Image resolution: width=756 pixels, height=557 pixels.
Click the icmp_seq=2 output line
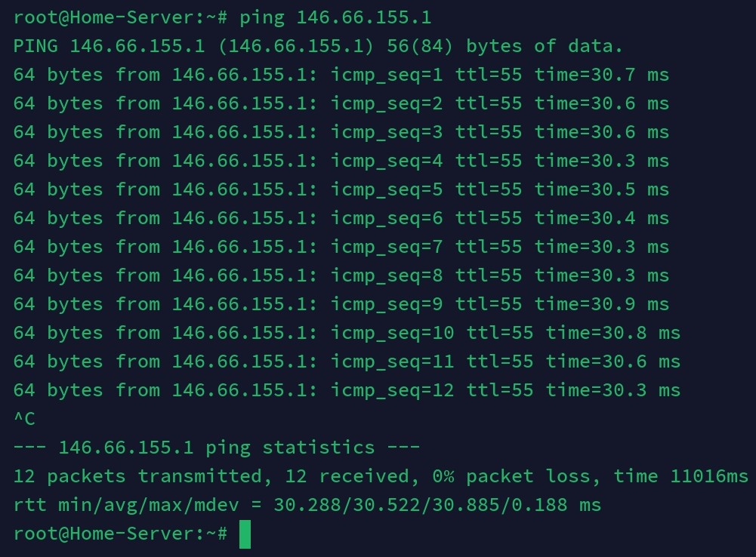[x=341, y=103]
